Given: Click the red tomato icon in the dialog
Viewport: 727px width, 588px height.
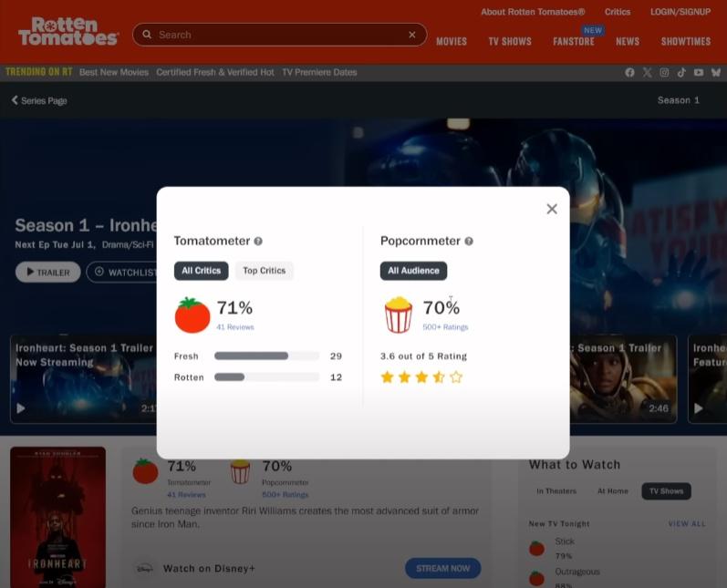Looking at the screenshot, I should pos(192,315).
